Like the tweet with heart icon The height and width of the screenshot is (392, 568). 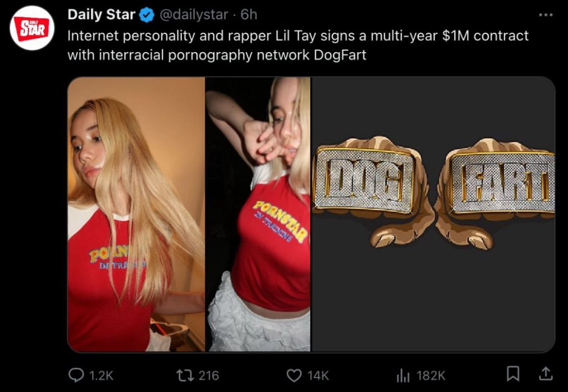pos(294,375)
